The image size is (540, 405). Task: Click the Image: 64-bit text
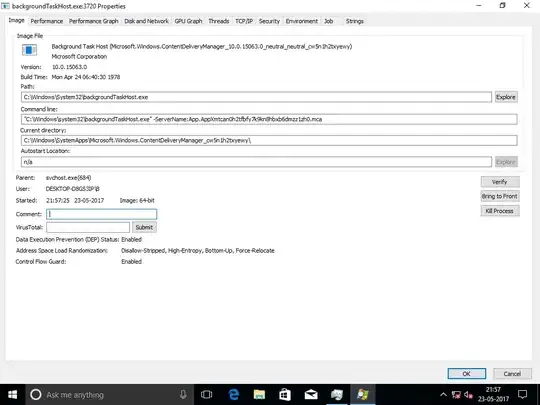(x=137, y=200)
